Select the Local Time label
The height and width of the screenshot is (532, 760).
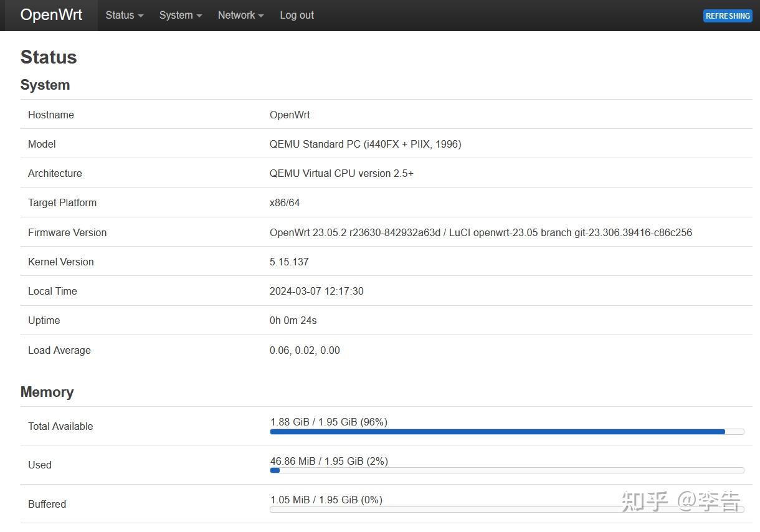[52, 291]
